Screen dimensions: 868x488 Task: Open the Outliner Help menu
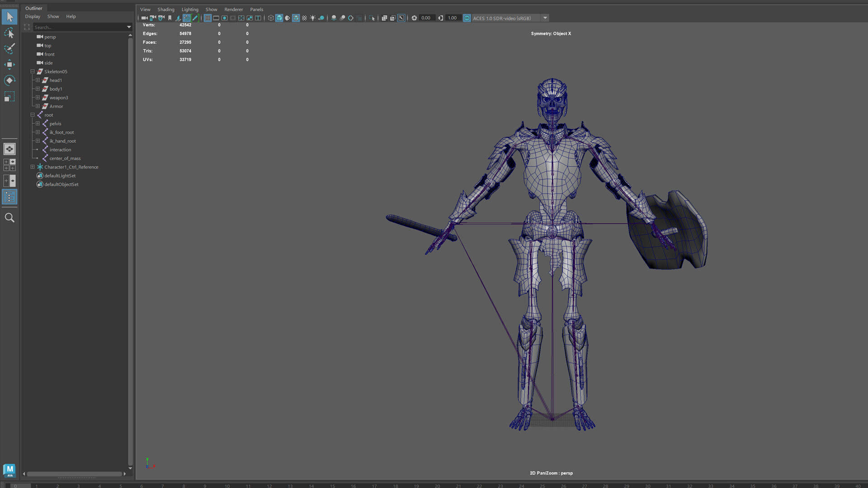71,16
